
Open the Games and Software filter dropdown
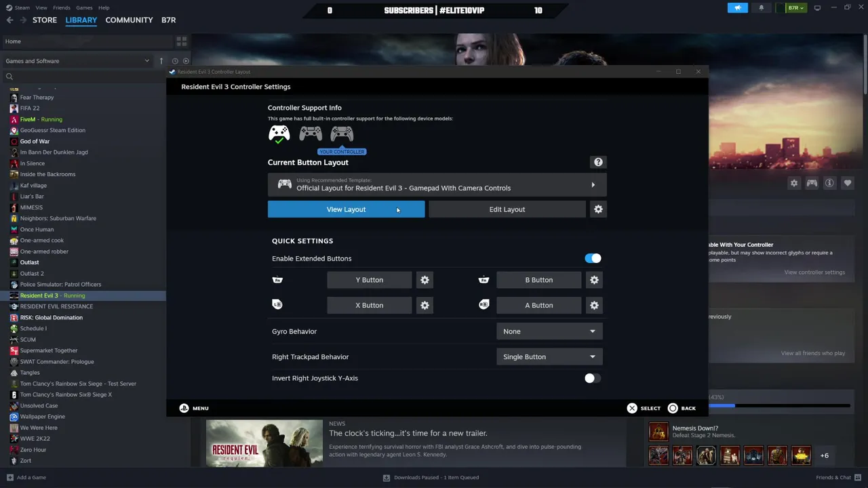point(77,61)
